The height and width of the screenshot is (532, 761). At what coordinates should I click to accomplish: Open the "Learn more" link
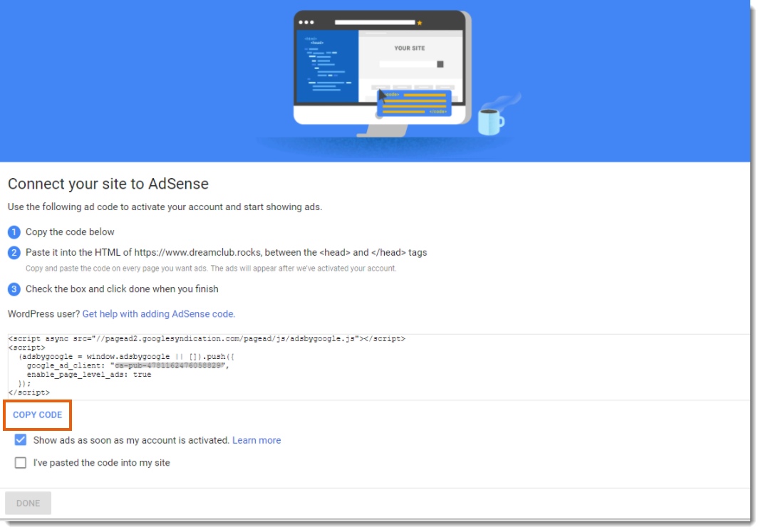coord(257,440)
